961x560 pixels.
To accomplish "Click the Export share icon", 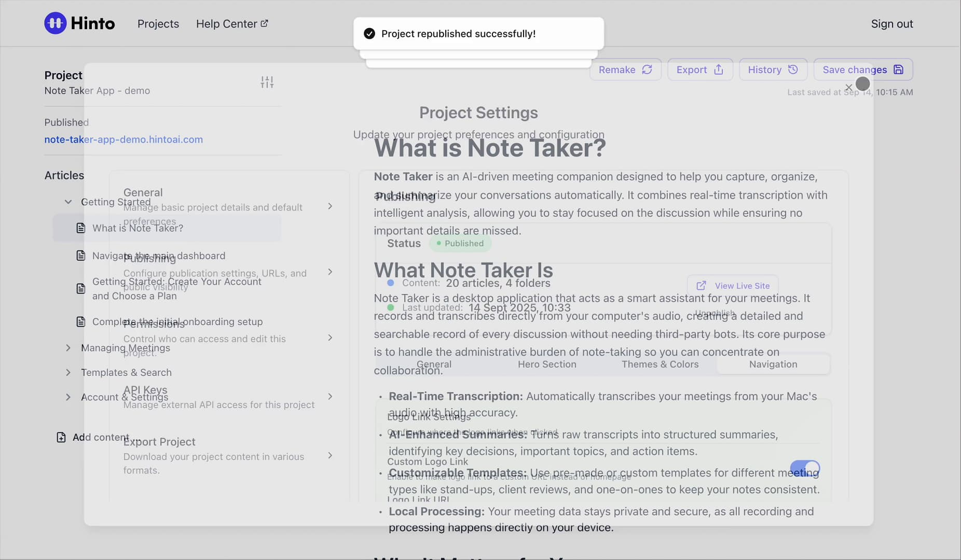I will click(719, 69).
